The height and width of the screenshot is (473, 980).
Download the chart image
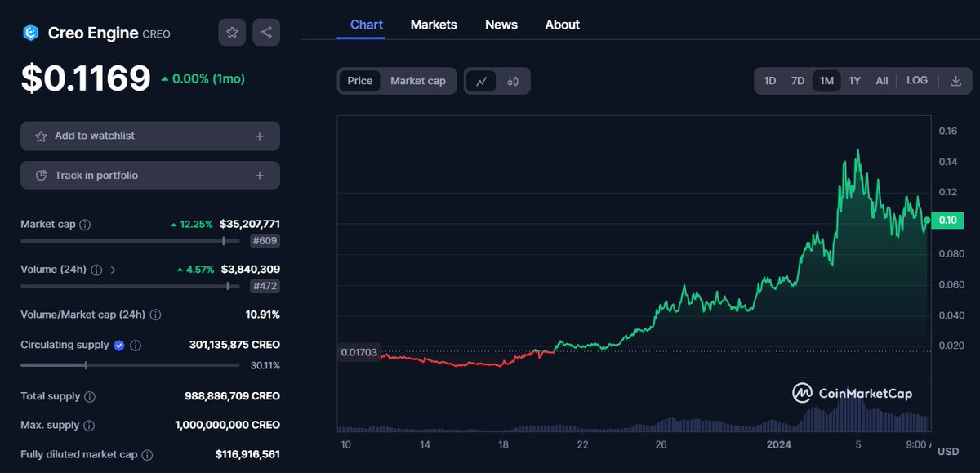click(x=955, y=81)
